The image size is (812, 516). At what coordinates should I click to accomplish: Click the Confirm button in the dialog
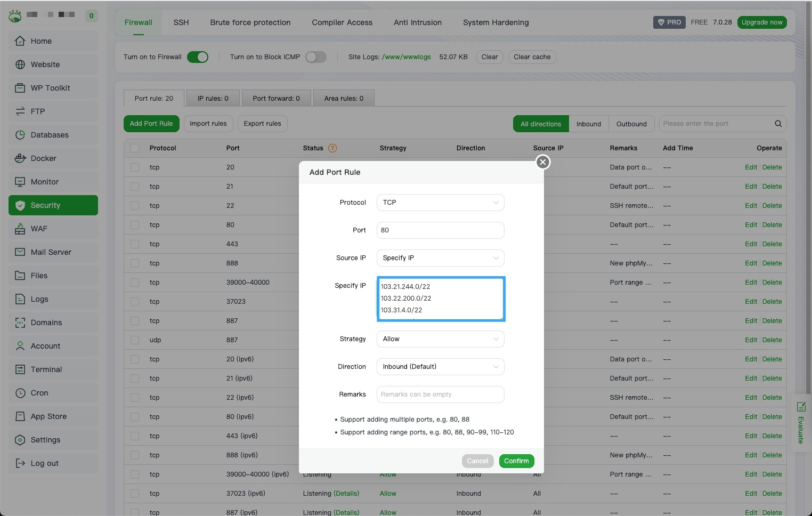click(x=516, y=461)
